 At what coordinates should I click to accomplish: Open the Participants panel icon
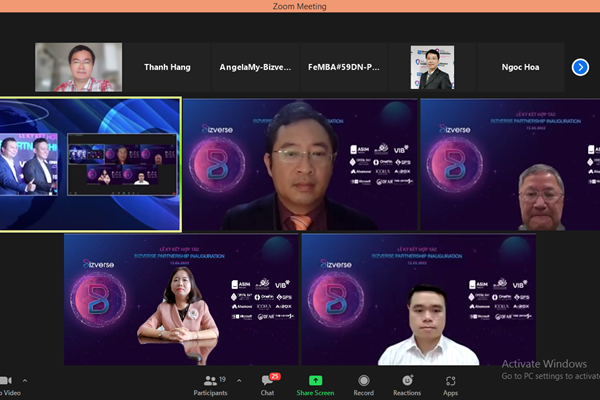pyautogui.click(x=210, y=380)
